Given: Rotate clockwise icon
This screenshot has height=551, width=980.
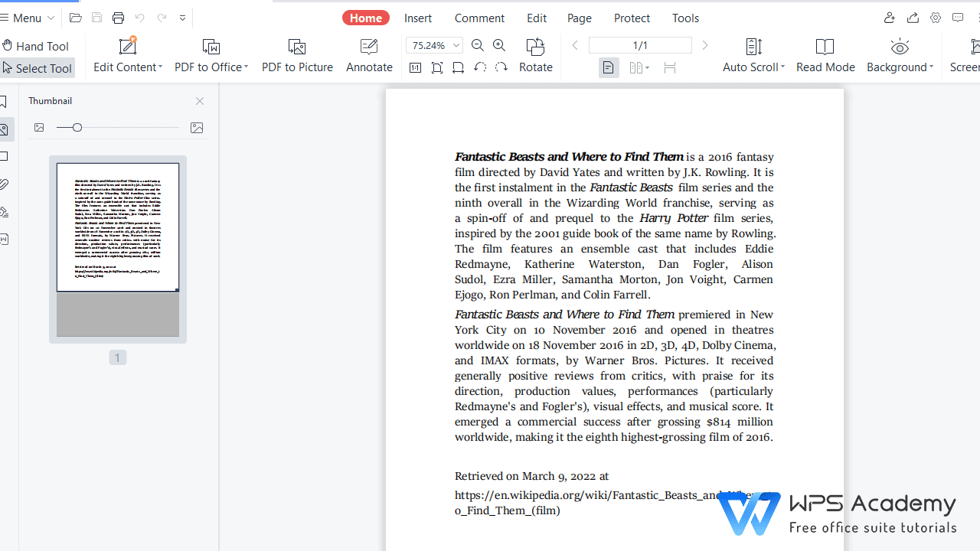Looking at the screenshot, I should point(501,67).
